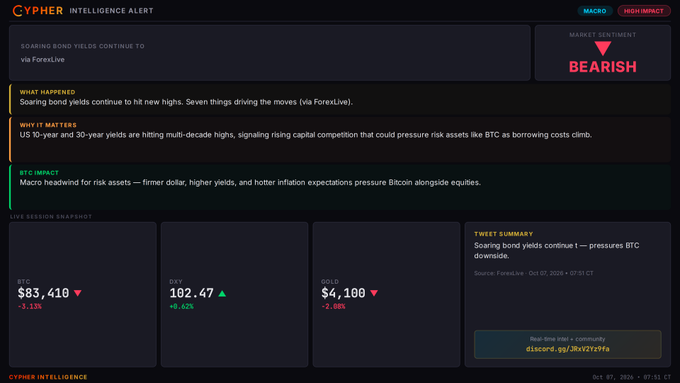The height and width of the screenshot is (383, 680).
Task: Click the red bearish down-triangle sentiment icon
Action: [x=602, y=48]
